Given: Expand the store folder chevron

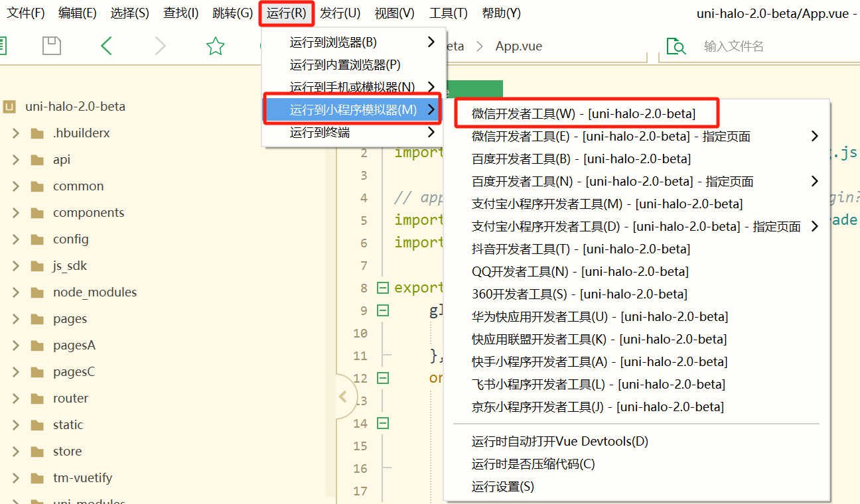Looking at the screenshot, I should tap(16, 452).
